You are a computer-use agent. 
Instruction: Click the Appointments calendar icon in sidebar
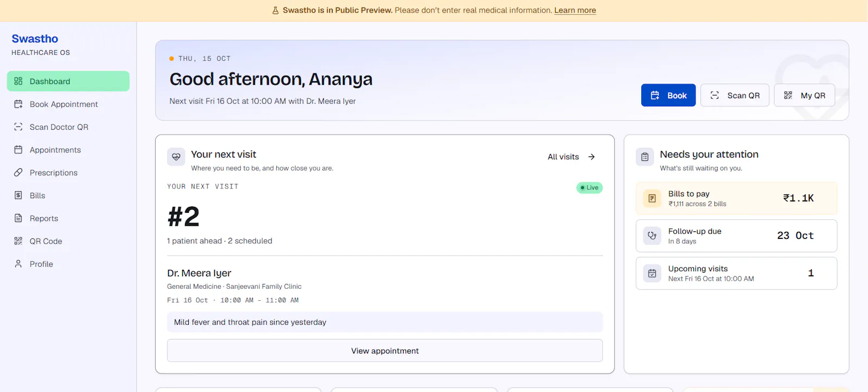[18, 150]
